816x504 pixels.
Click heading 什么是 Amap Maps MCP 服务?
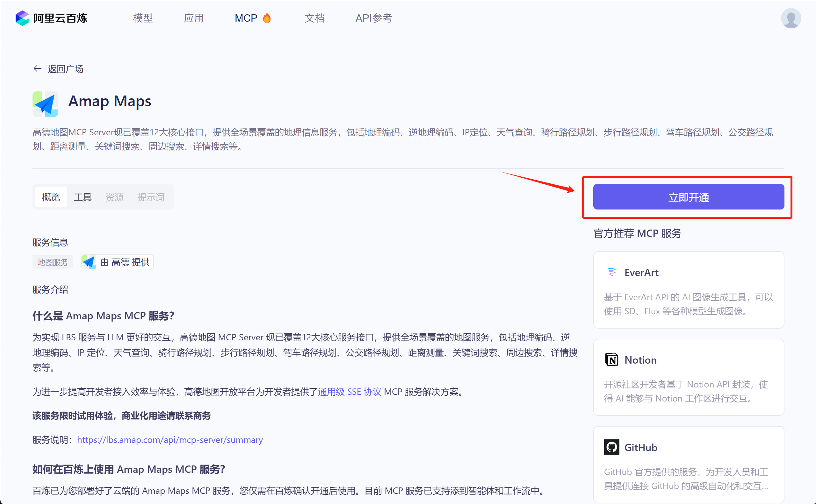pos(104,316)
